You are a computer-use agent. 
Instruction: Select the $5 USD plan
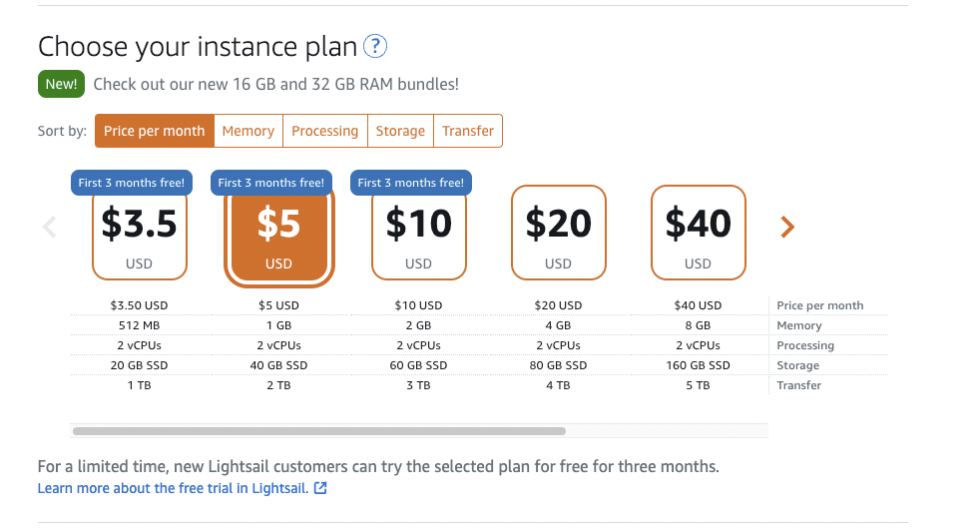[278, 237]
